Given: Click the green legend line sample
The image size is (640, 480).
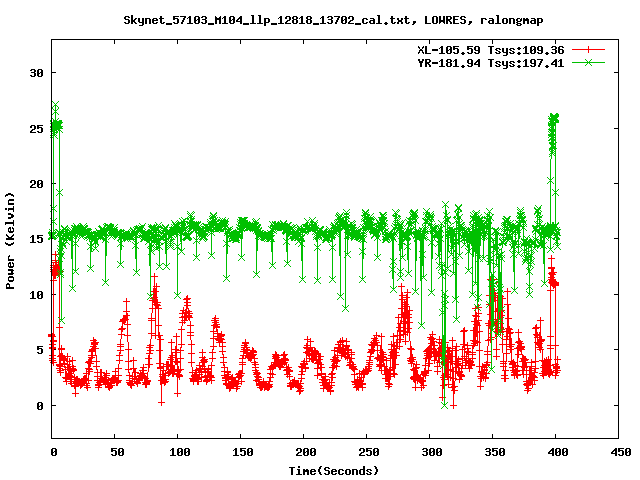Looking at the screenshot, I should (x=588, y=62).
